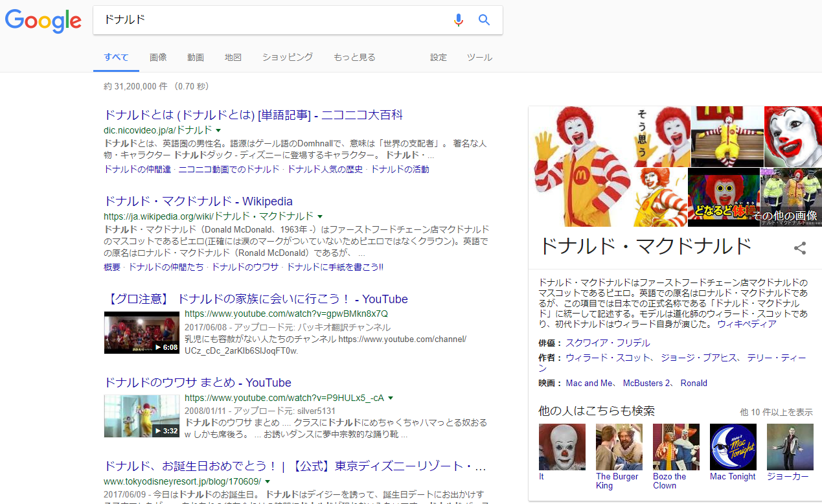Click the 俳優 label in knowledge panel
The width and height of the screenshot is (822, 504).
(548, 343)
